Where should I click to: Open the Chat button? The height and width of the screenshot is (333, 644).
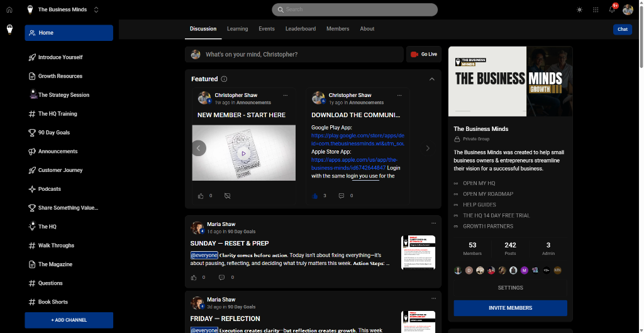click(622, 29)
